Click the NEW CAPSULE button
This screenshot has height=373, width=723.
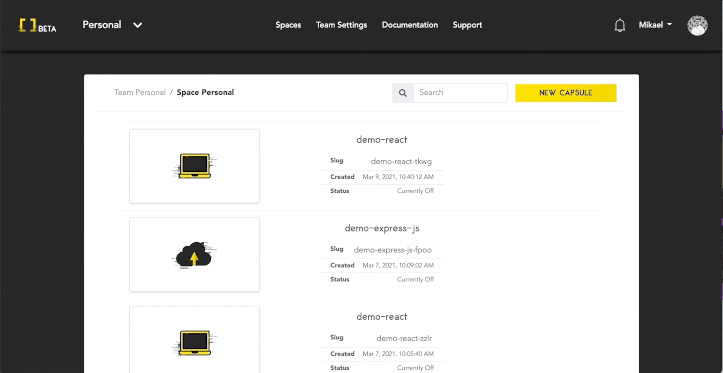point(566,93)
